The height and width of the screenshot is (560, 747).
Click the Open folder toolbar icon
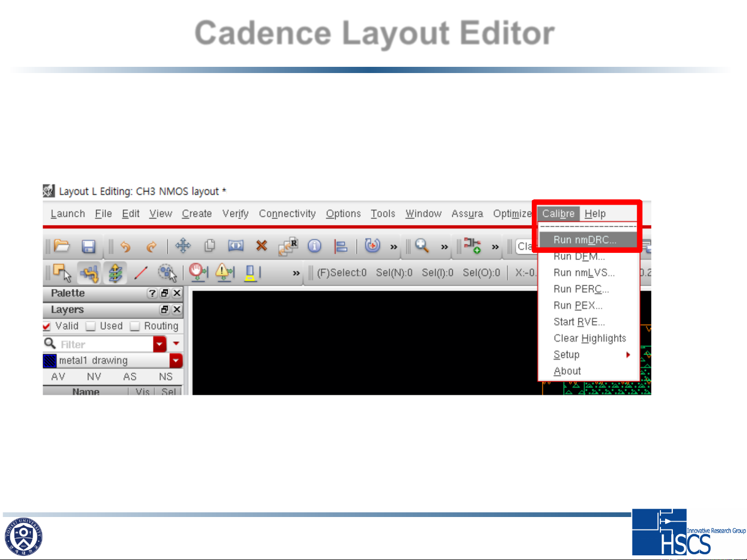click(62, 246)
